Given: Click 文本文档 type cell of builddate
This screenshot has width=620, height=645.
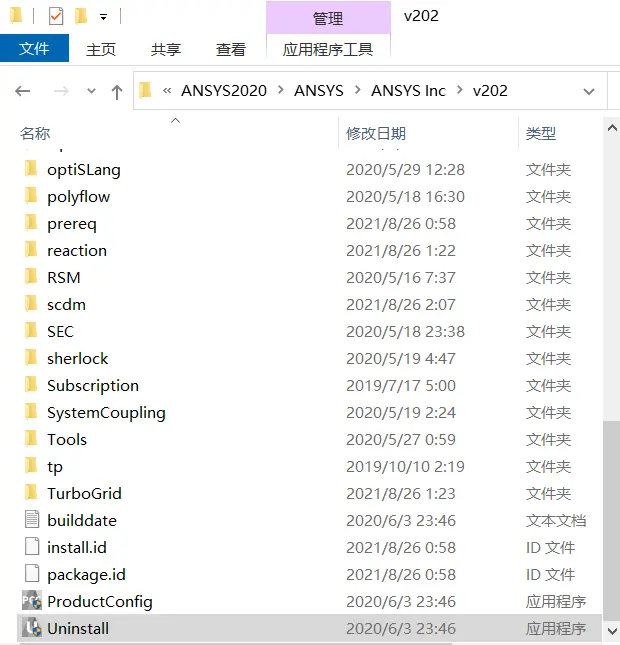Looking at the screenshot, I should [x=556, y=521].
